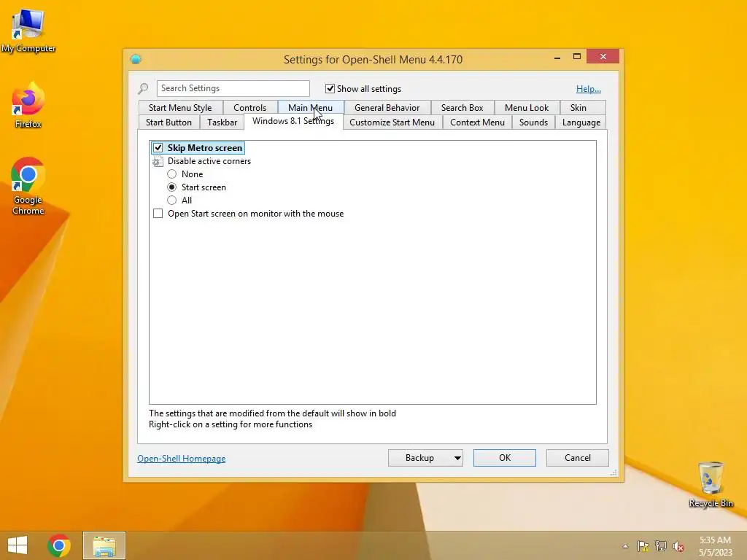Open Chrome from the taskbar
Viewport: 747px width, 560px height.
coord(59,545)
